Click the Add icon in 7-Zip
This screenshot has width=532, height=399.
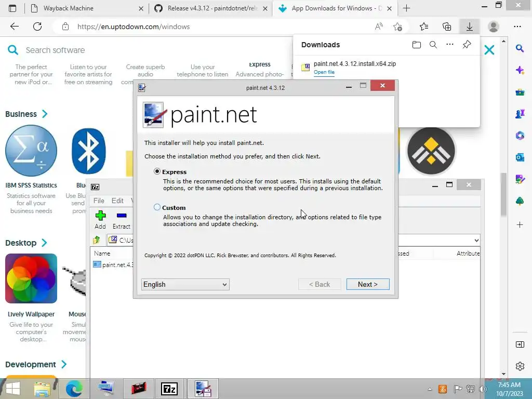(x=100, y=216)
